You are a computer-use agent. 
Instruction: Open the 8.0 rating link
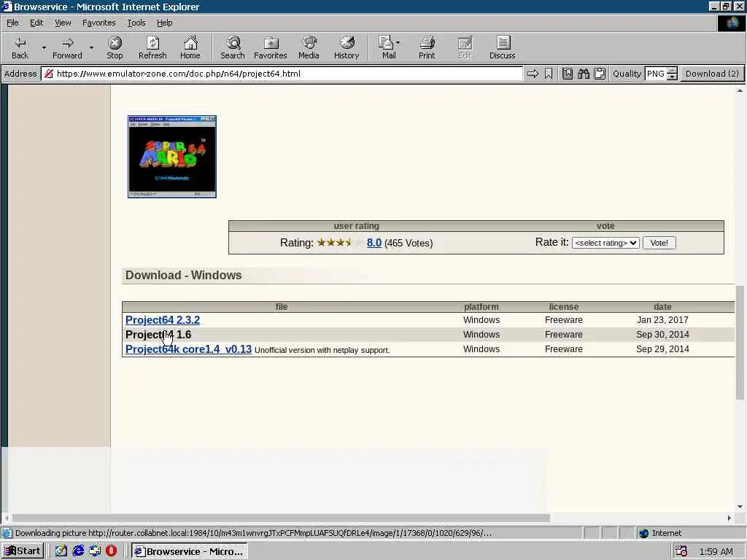(374, 242)
